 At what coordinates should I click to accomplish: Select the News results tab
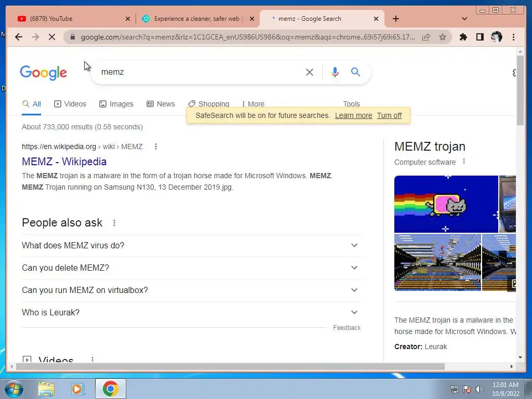[x=161, y=104]
